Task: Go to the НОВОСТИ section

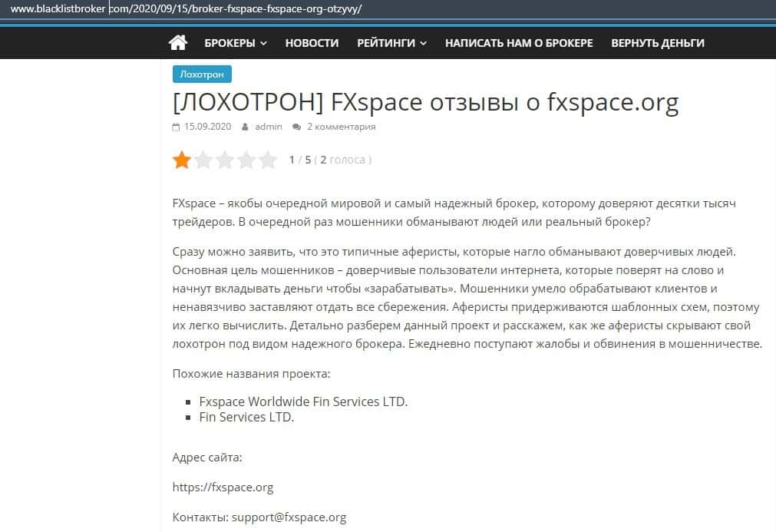Action: click(x=312, y=43)
